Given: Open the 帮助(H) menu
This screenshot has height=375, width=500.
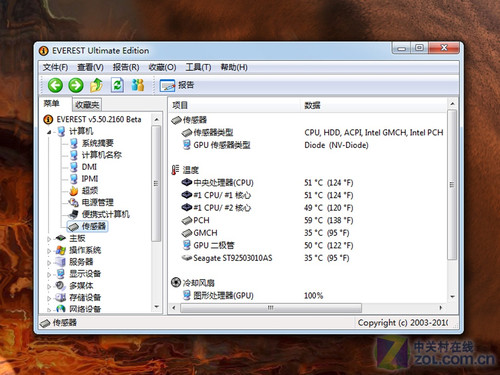Looking at the screenshot, I should click(234, 67).
